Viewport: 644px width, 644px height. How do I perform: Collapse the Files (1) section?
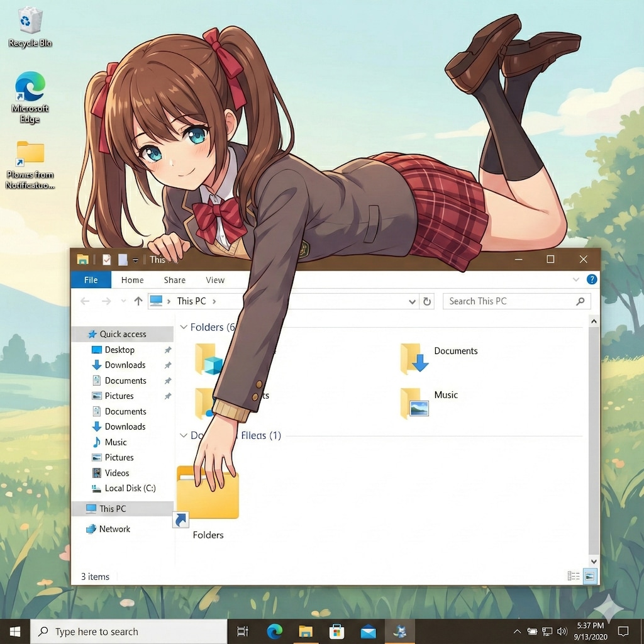pyautogui.click(x=183, y=435)
